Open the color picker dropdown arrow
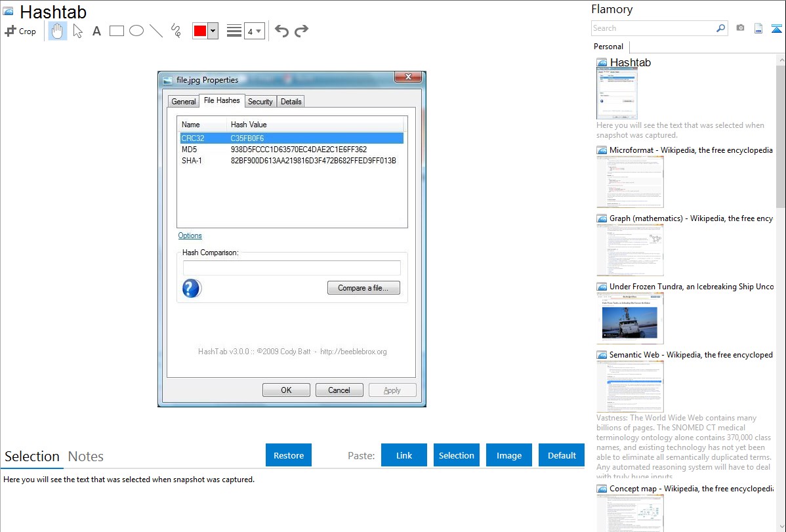The height and width of the screenshot is (532, 786). click(x=213, y=31)
